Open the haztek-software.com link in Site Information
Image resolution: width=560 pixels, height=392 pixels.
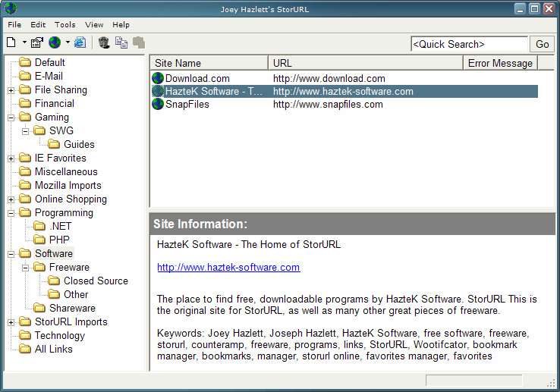tap(228, 267)
